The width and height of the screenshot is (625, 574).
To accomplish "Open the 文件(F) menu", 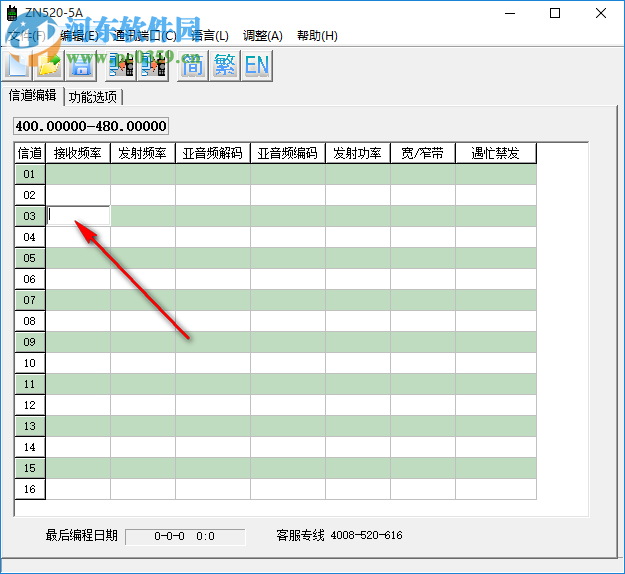I will click(27, 36).
